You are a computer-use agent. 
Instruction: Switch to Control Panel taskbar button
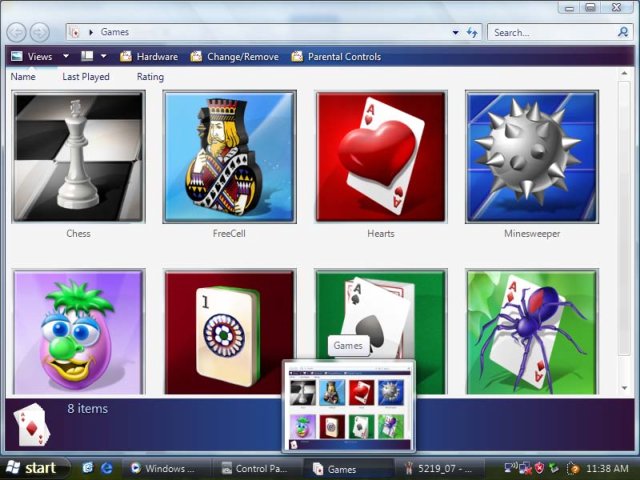256,468
